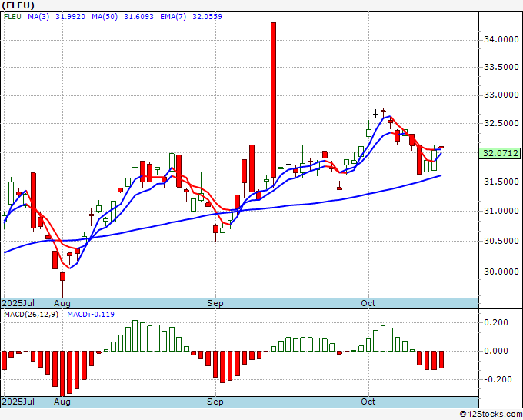Click the 33.0000 price axis label
Image resolution: width=523 pixels, height=420 pixels.
pos(501,95)
